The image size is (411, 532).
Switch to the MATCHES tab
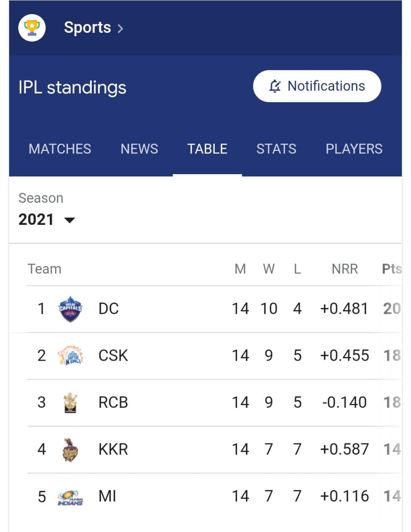(60, 149)
